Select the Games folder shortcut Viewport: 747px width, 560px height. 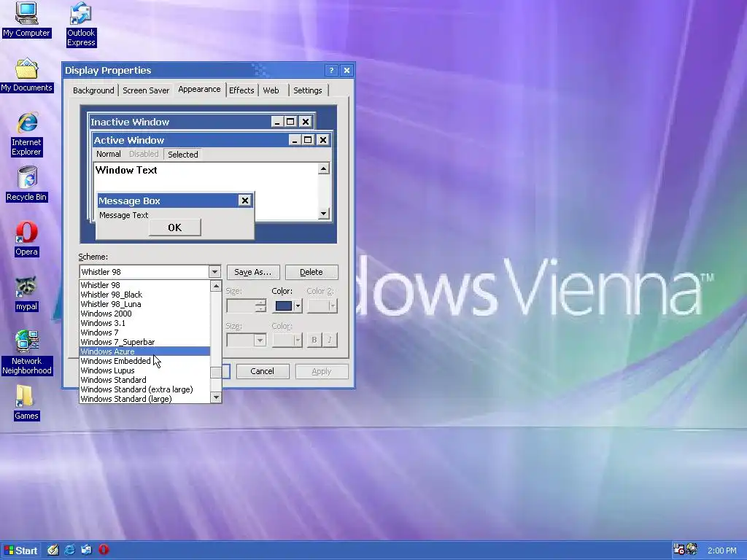pos(27,402)
